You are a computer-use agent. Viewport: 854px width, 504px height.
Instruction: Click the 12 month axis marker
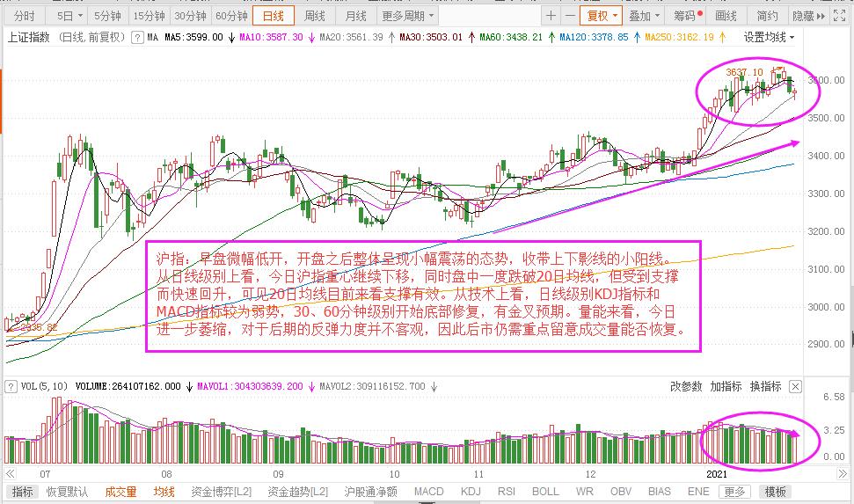[590, 474]
